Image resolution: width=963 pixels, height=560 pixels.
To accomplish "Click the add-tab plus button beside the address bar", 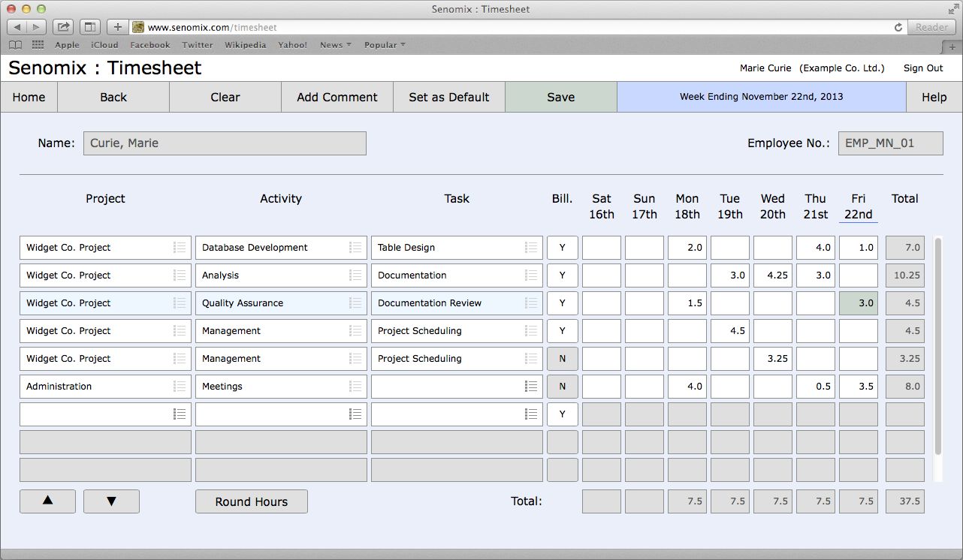I will click(117, 27).
